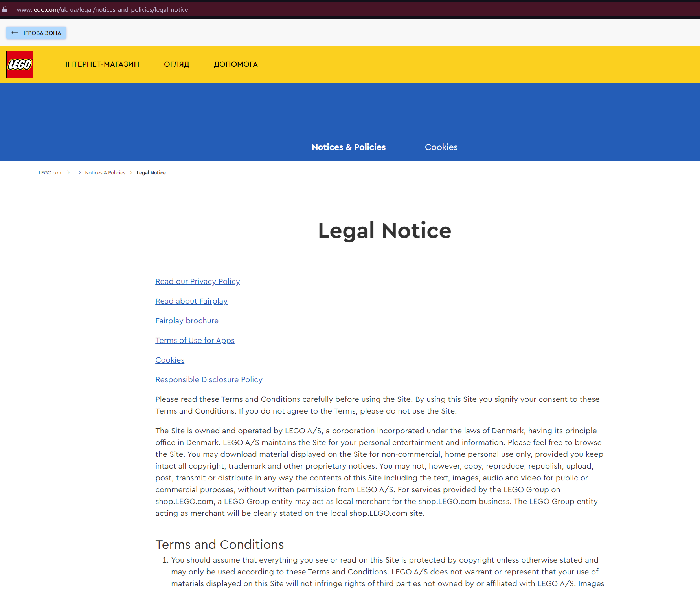Click the back arrow in ІГРОВА ЗОНА button
Image resolution: width=700 pixels, height=590 pixels.
[15, 33]
